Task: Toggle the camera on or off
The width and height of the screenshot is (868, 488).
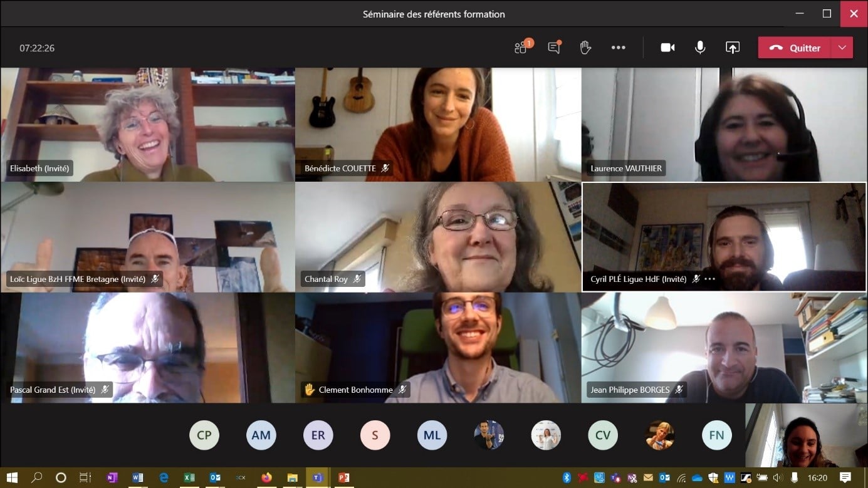Action: point(668,48)
